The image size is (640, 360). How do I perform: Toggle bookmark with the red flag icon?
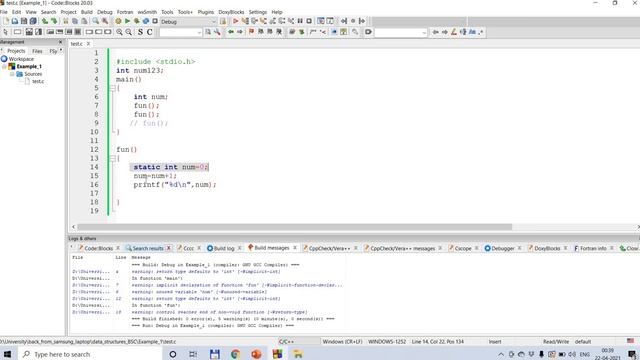[251, 32]
